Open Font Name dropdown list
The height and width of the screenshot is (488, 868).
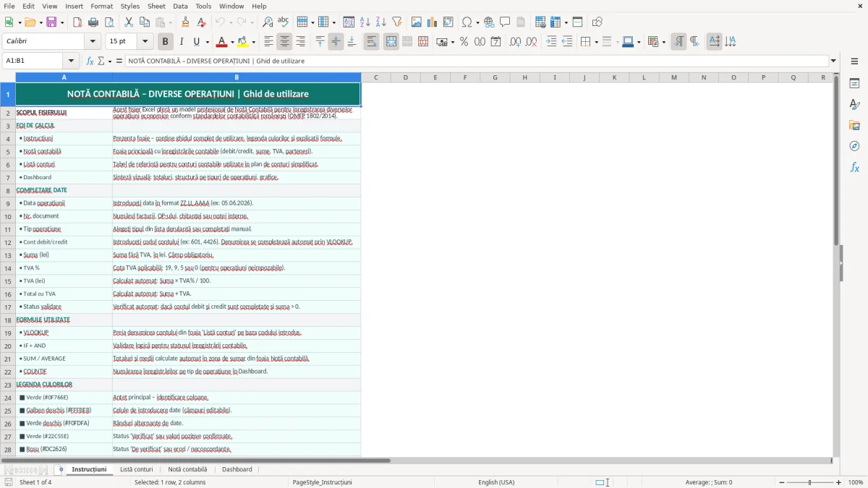(x=93, y=42)
